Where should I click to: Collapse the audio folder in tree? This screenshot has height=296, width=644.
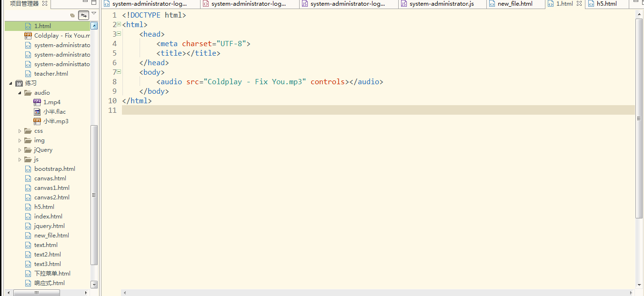20,93
